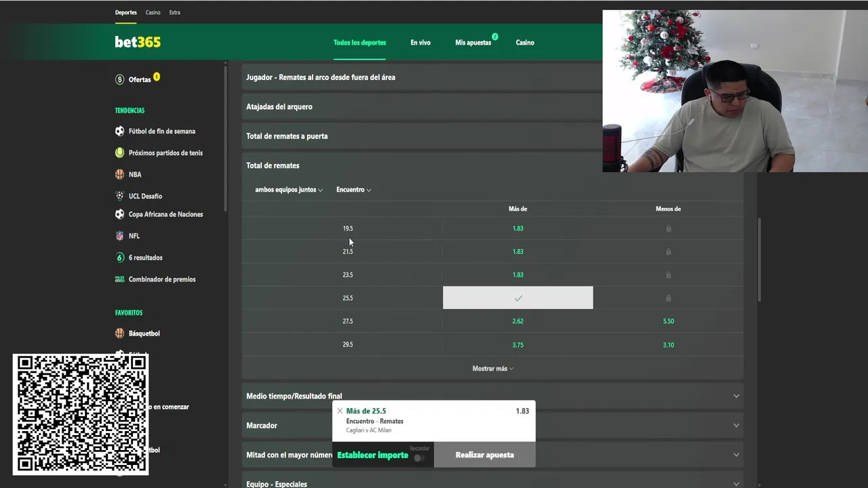The height and width of the screenshot is (488, 868).
Task: Open the Ofertas link in the sidebar
Action: [140, 79]
